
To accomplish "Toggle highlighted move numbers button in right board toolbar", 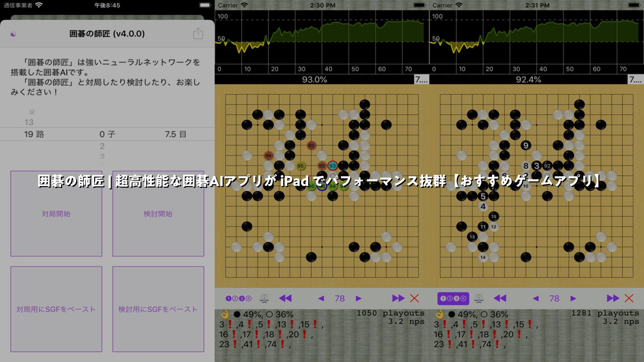I will click(x=453, y=298).
